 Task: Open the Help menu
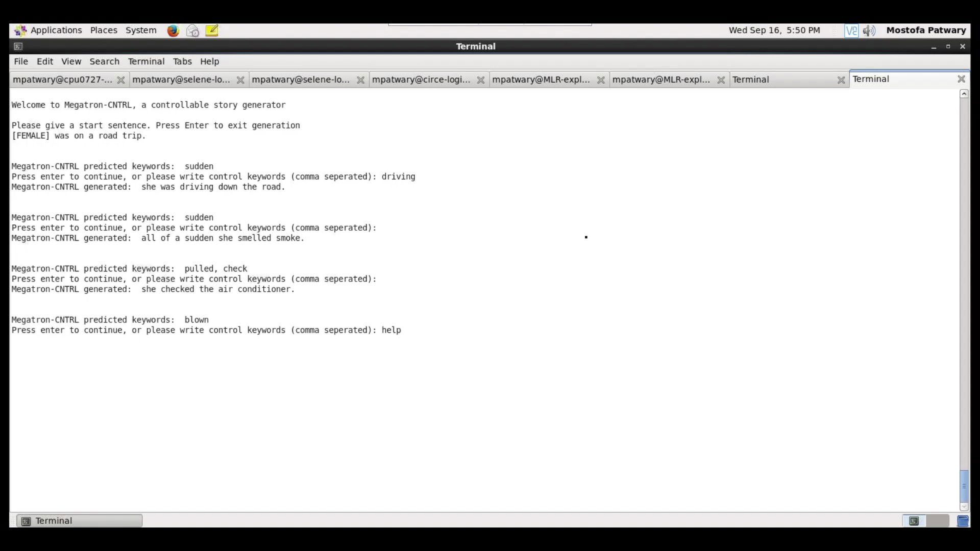[210, 62]
